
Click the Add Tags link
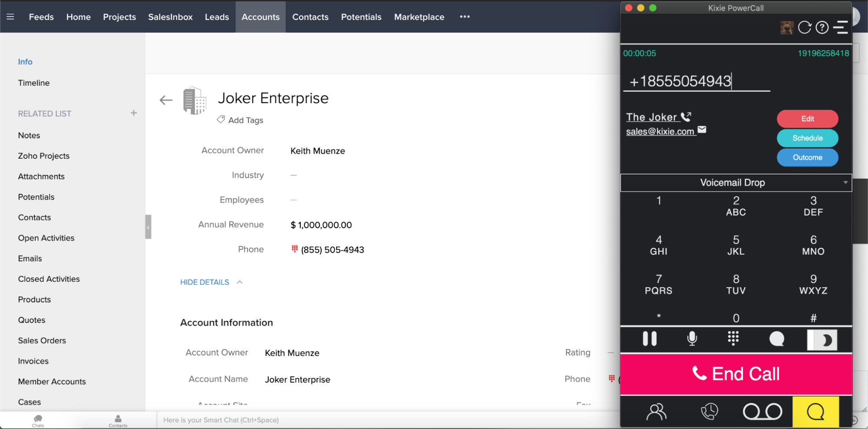pos(246,120)
